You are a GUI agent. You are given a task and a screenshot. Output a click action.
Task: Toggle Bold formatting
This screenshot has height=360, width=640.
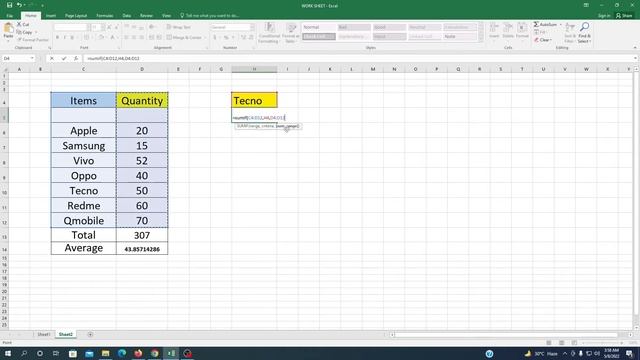(x=57, y=38)
